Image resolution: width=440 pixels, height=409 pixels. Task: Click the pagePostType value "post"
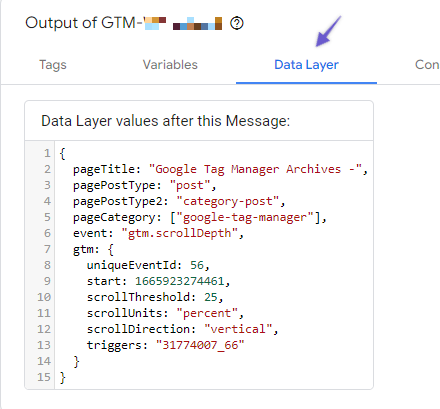(x=190, y=185)
